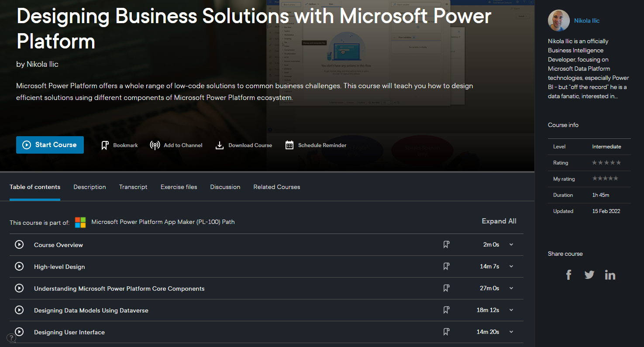The height and width of the screenshot is (347, 644).
Task: Bookmark the Understanding Core Components module
Action: 446,288
